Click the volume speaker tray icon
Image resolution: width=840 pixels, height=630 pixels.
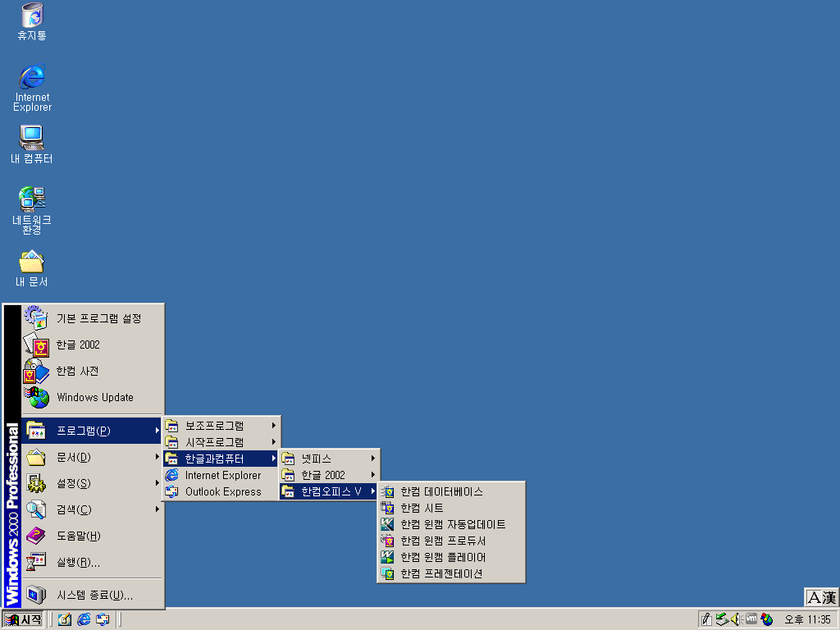point(736,619)
